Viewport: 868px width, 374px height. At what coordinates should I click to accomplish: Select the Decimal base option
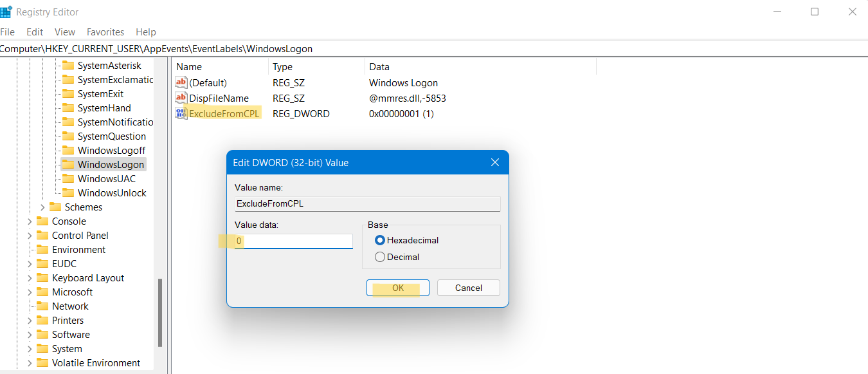point(379,256)
